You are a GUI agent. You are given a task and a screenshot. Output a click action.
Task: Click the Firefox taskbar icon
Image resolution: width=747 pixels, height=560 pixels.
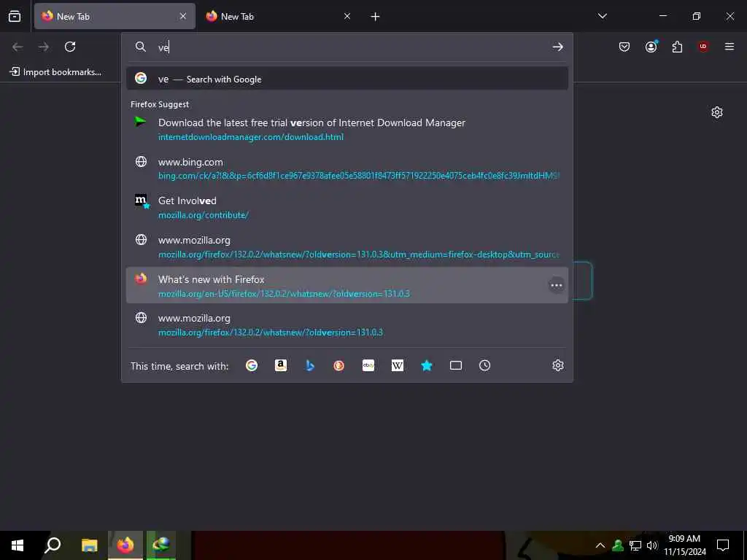pyautogui.click(x=125, y=545)
